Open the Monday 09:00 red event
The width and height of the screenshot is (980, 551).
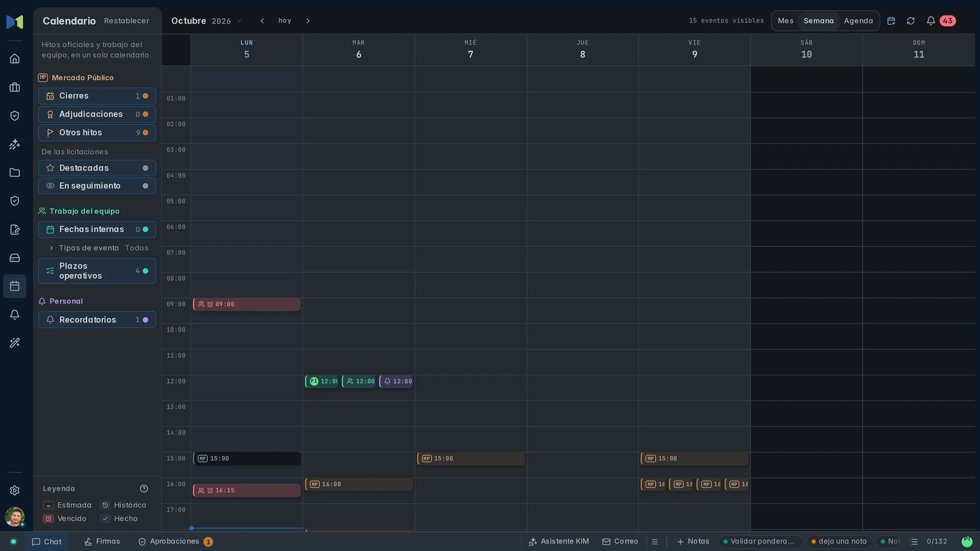tap(247, 304)
